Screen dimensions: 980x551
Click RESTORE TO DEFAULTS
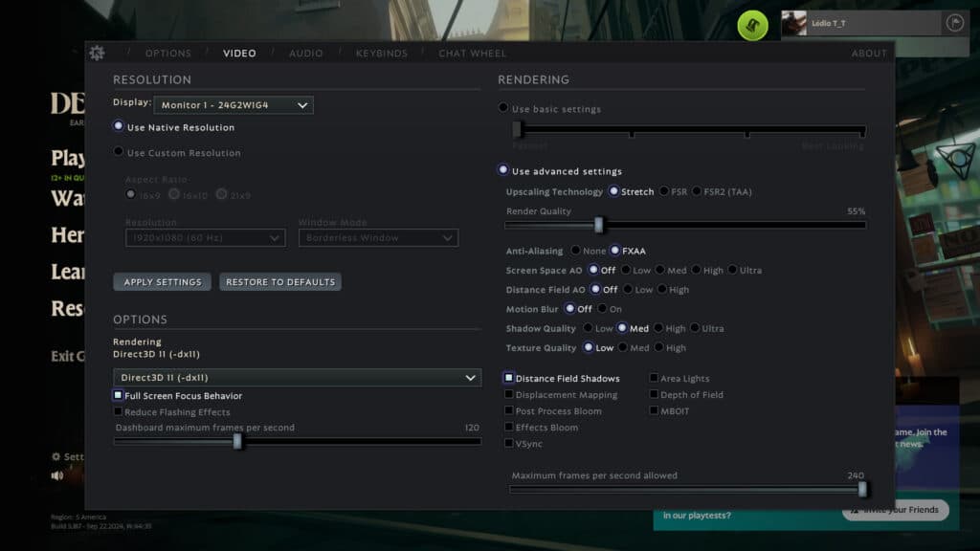(x=279, y=281)
